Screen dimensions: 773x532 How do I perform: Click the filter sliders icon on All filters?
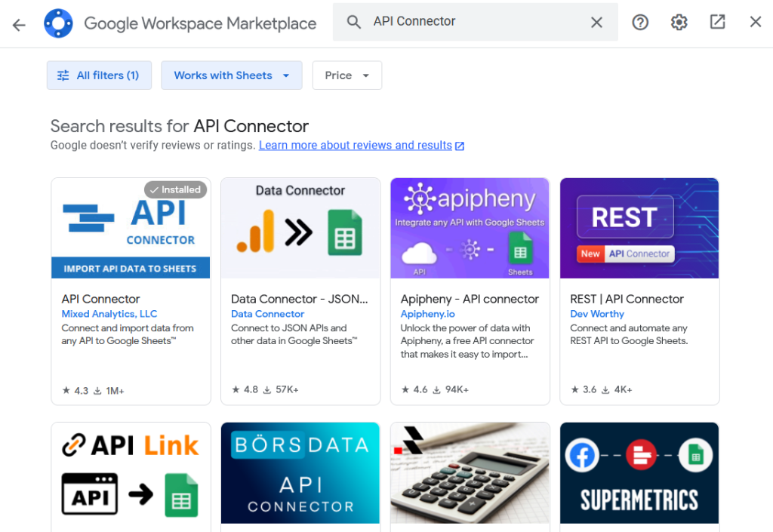pos(63,75)
